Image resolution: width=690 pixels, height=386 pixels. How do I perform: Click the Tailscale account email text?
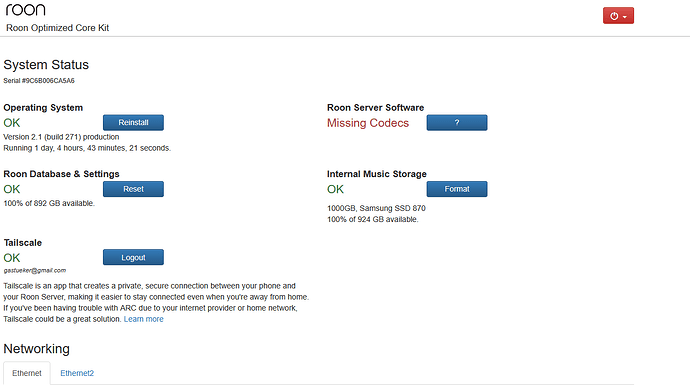point(35,270)
